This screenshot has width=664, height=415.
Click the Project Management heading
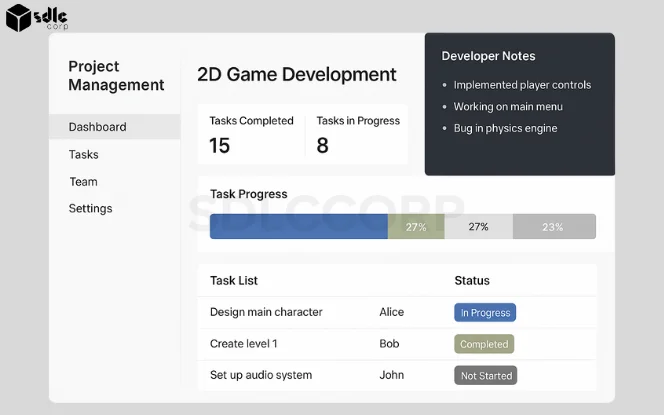116,75
